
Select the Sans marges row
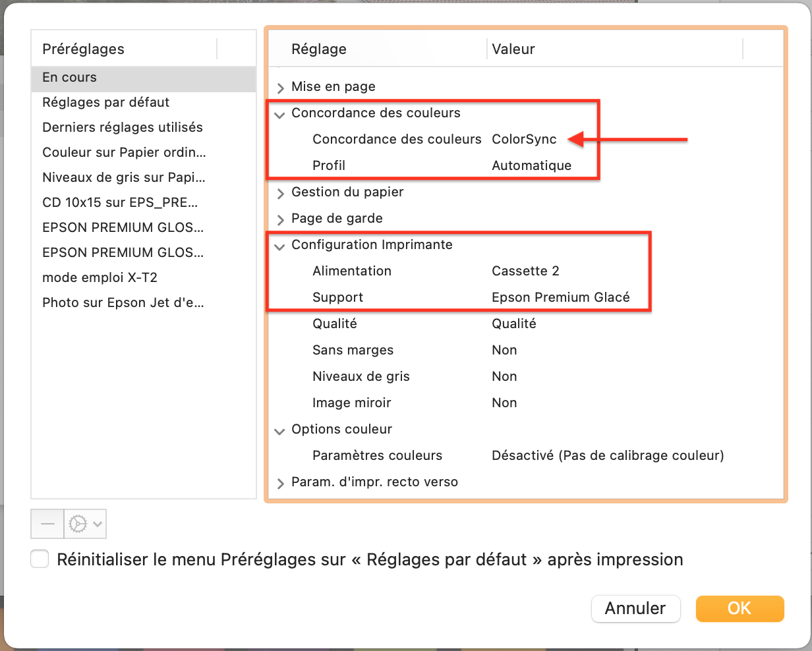527,351
